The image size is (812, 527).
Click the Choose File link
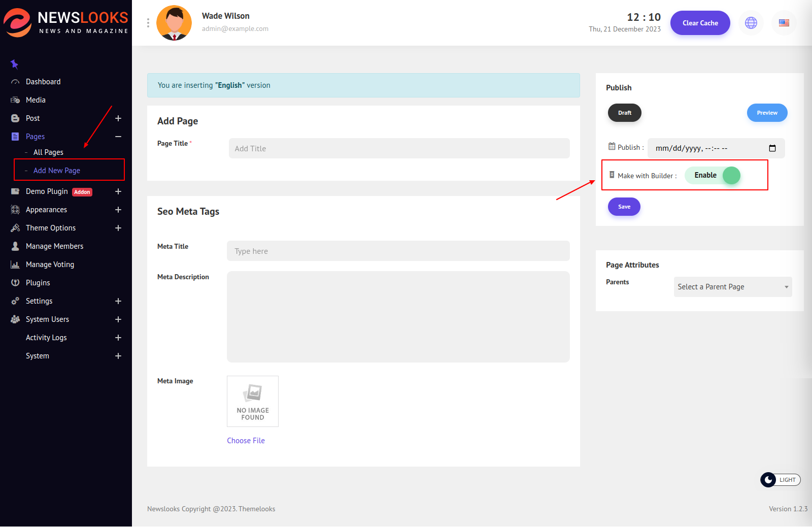(x=246, y=441)
